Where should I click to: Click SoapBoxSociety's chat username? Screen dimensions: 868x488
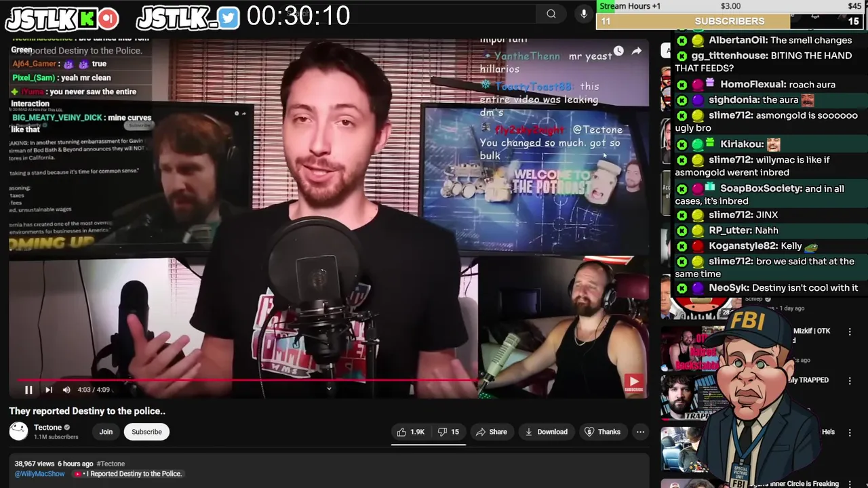pyautogui.click(x=761, y=188)
